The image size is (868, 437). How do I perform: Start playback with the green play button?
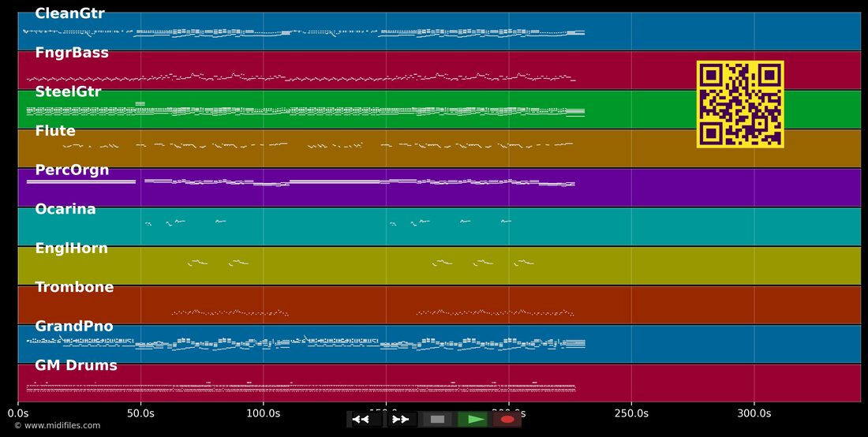point(473,420)
